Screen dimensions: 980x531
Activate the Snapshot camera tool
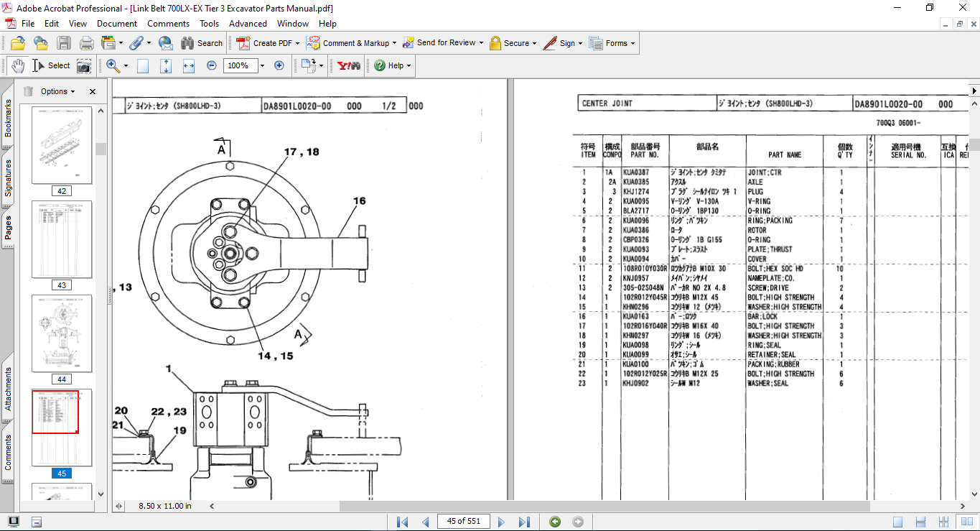(84, 65)
